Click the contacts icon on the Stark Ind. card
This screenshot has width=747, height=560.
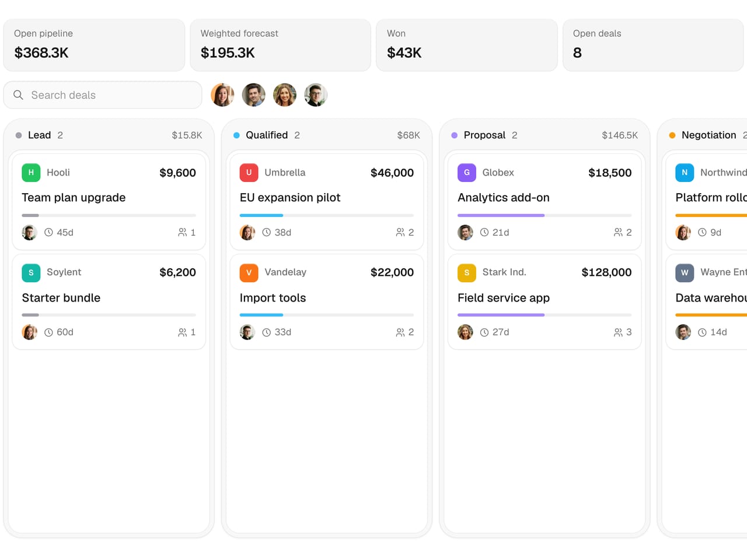click(x=618, y=332)
